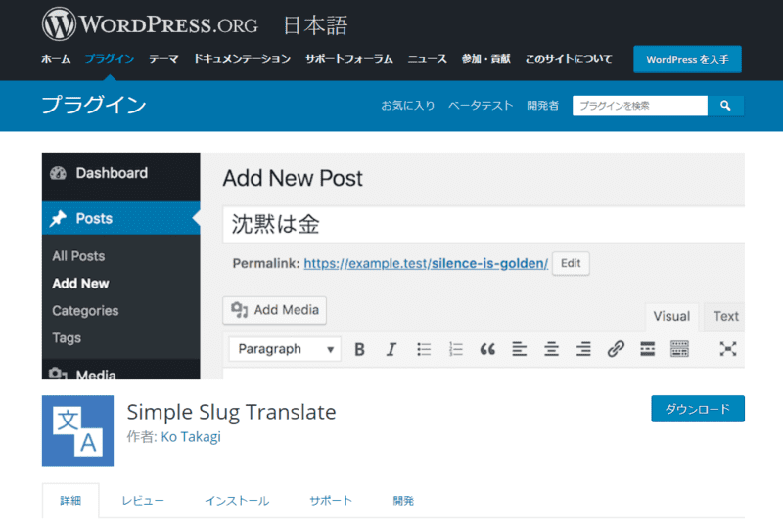The width and height of the screenshot is (783, 532).
Task: Open the 参加・貢献 nav item
Action: 485,59
